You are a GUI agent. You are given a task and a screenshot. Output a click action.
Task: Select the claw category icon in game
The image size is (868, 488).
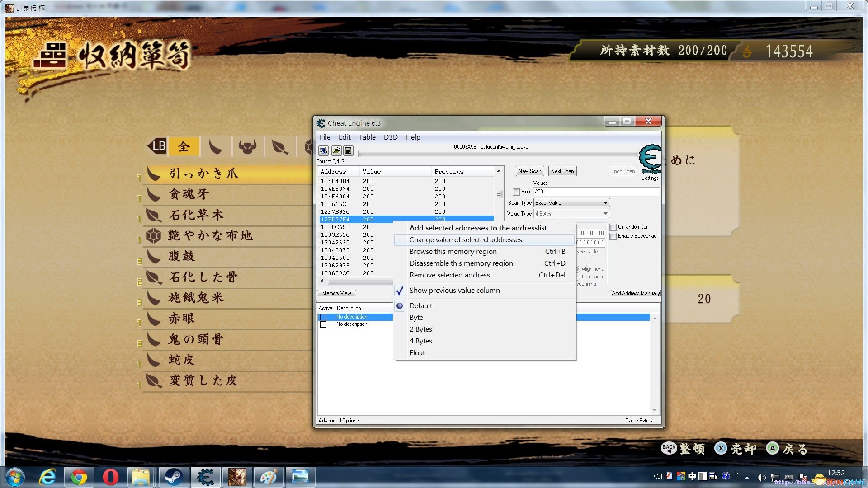[216, 146]
